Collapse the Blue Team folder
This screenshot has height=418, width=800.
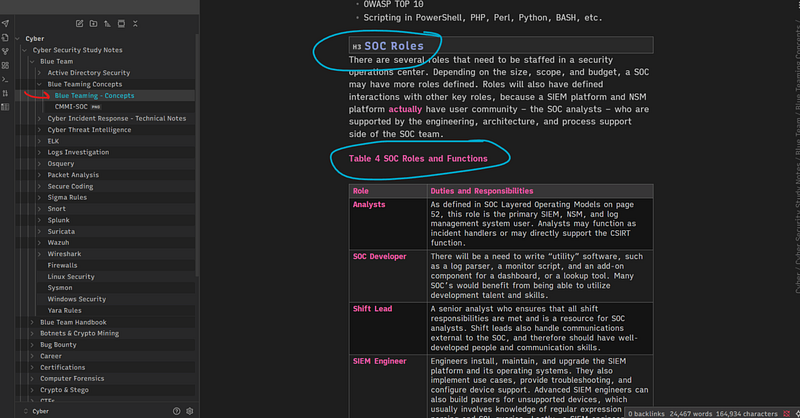pos(32,61)
